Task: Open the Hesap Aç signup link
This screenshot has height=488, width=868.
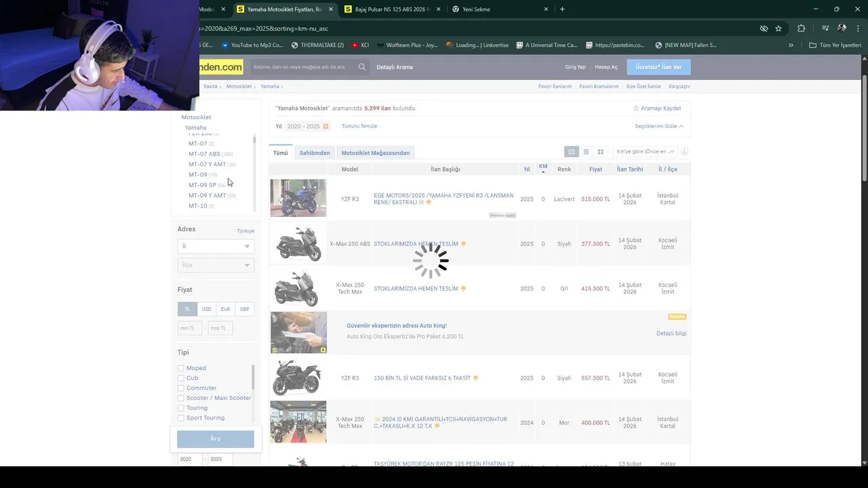Action: pos(606,67)
